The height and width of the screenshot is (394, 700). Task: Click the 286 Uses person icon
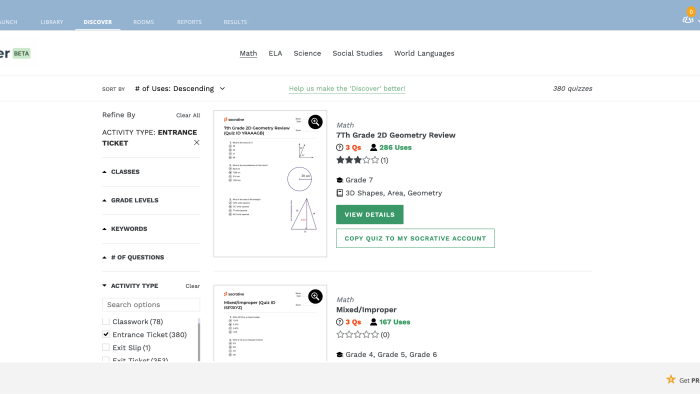point(373,147)
